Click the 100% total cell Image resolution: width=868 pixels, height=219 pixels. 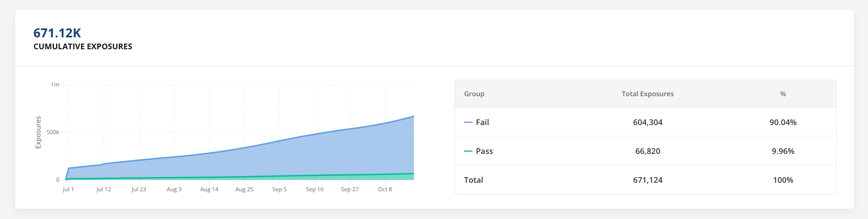[783, 180]
